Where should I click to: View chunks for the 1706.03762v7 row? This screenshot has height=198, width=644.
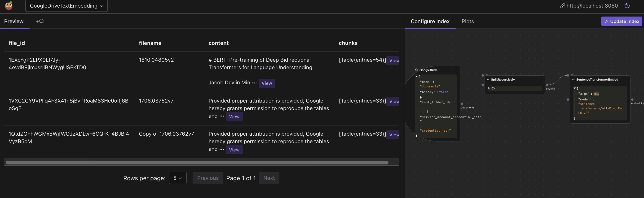coord(393,101)
